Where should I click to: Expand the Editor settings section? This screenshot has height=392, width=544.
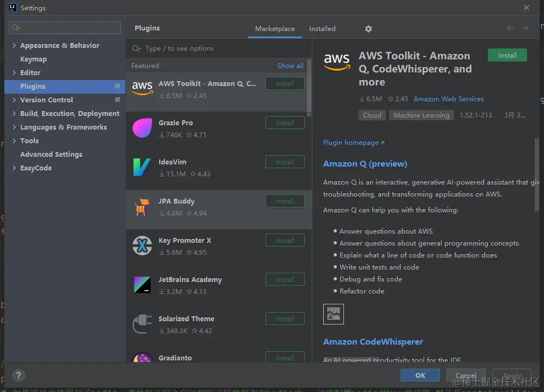coord(14,72)
